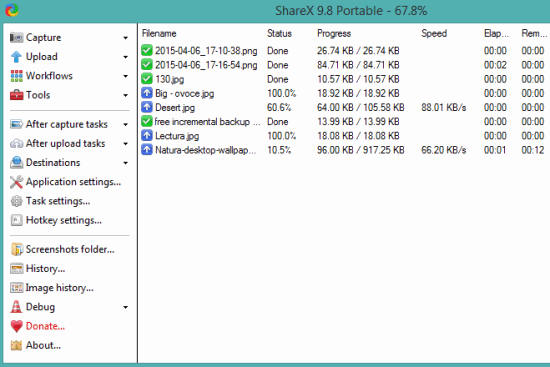Open the History window

[46, 268]
